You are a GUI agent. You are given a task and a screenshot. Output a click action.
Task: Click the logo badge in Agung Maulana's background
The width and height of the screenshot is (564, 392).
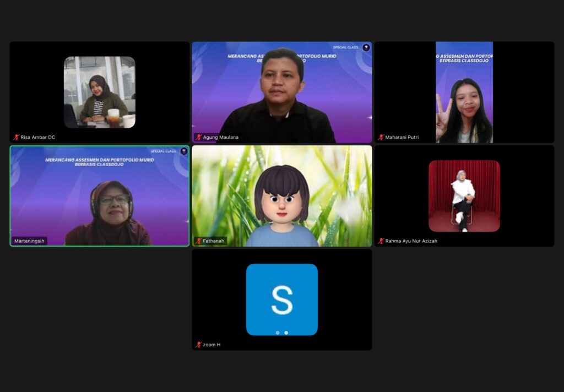(x=366, y=48)
